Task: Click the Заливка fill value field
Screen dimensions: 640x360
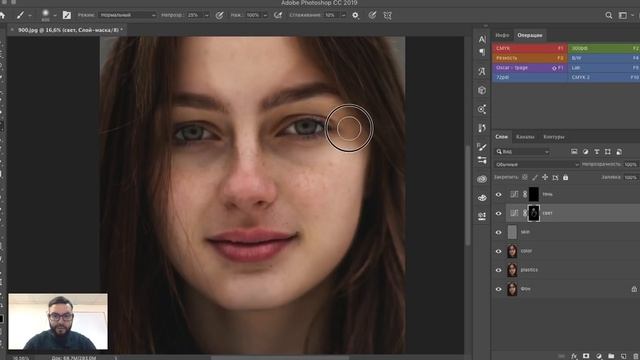Action: pos(631,178)
